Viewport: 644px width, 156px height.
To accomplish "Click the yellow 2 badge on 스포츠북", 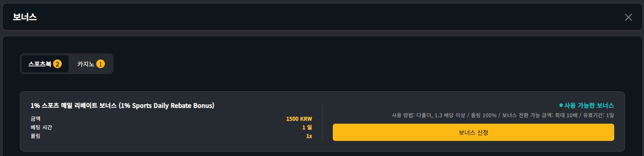I will (x=57, y=64).
